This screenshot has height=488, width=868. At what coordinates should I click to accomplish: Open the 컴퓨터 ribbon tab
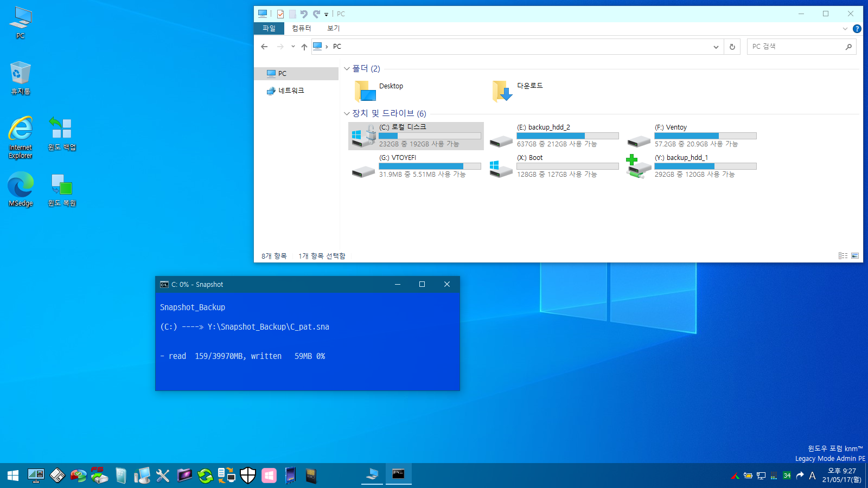pyautogui.click(x=302, y=28)
